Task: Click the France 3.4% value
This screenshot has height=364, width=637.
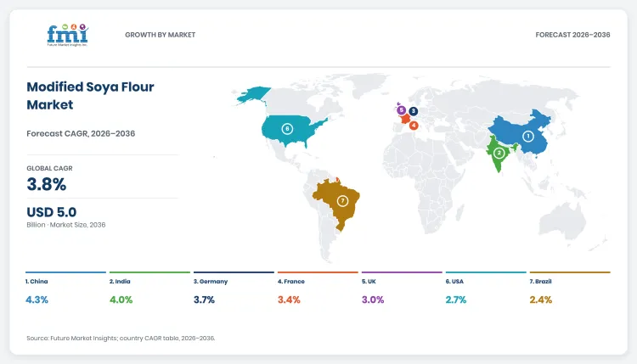Action: click(289, 300)
